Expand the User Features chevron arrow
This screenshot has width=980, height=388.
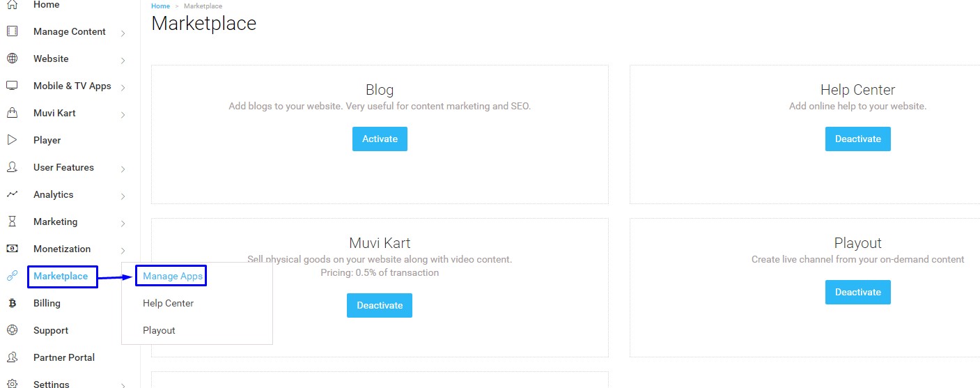click(x=123, y=169)
